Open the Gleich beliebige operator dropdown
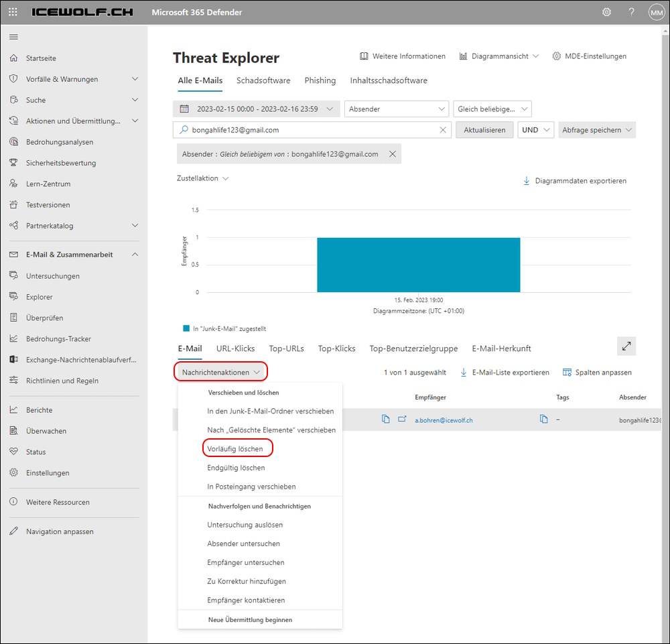Screen dimensions: 670x644 tap(492, 109)
